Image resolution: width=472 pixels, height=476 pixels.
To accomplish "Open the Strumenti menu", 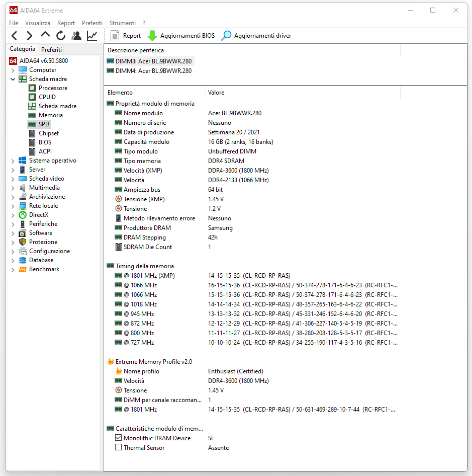I will (x=123, y=23).
